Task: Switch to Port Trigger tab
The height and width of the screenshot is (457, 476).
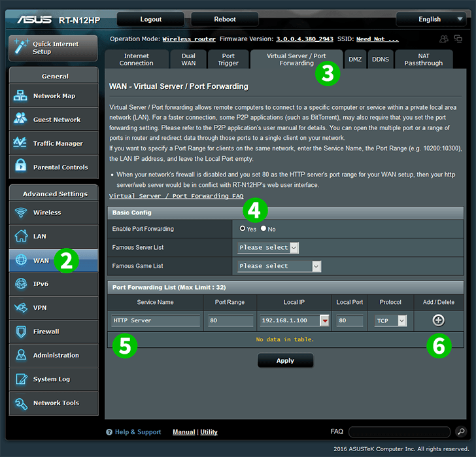Action: (228, 59)
